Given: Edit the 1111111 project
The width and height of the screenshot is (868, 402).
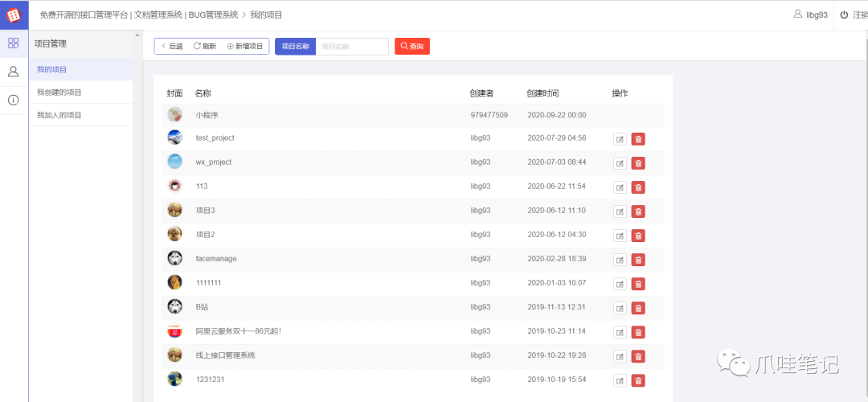Looking at the screenshot, I should [x=620, y=284].
